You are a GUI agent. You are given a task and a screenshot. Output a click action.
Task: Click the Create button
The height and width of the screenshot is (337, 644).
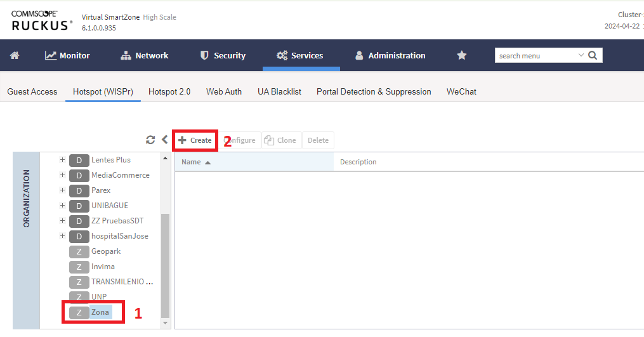click(x=195, y=140)
